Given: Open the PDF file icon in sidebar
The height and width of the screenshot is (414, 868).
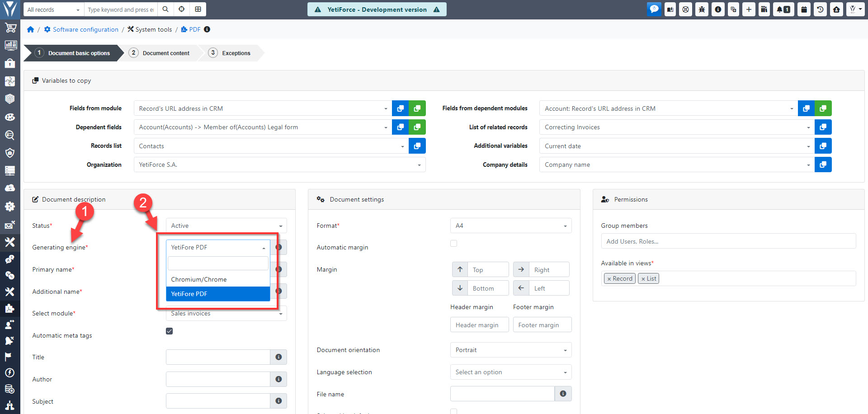Looking at the screenshot, I should point(10,309).
